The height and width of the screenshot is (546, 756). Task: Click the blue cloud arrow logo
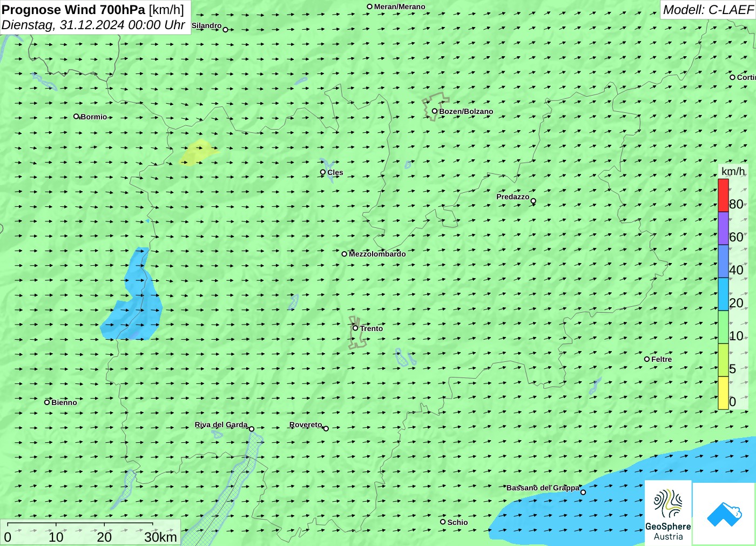[x=724, y=514]
